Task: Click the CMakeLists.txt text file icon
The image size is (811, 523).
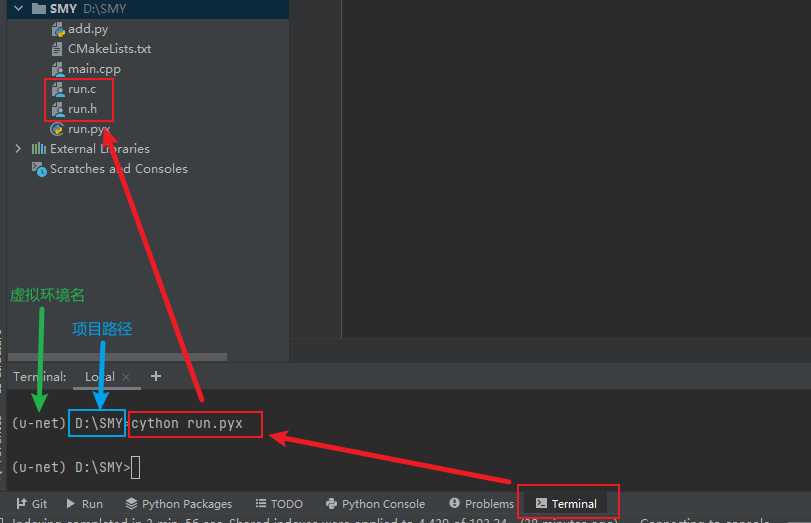Action: (x=57, y=49)
